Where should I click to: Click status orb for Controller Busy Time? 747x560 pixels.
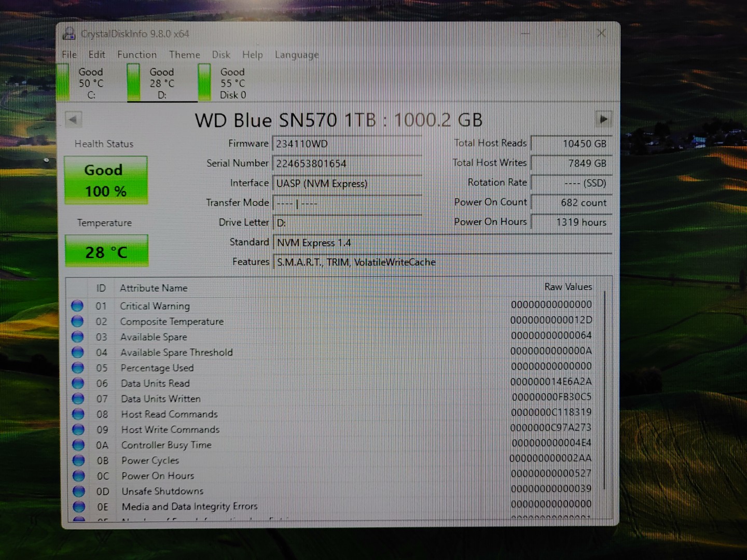click(x=78, y=444)
